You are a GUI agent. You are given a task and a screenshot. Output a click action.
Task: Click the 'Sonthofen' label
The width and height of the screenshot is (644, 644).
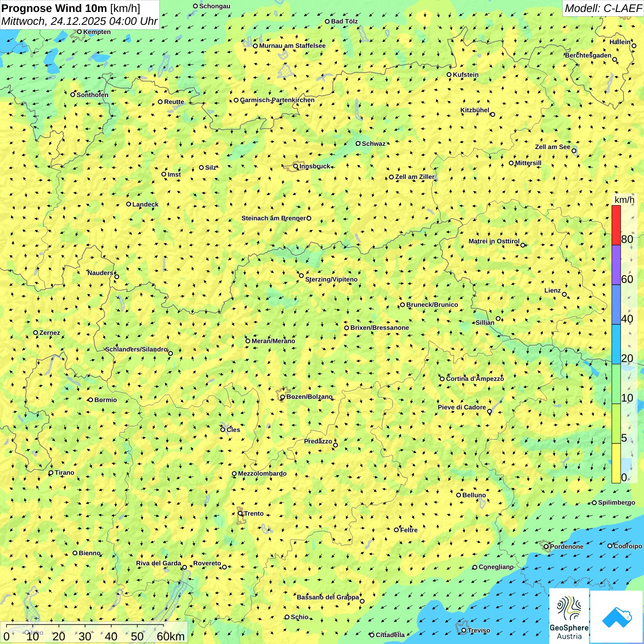click(92, 95)
